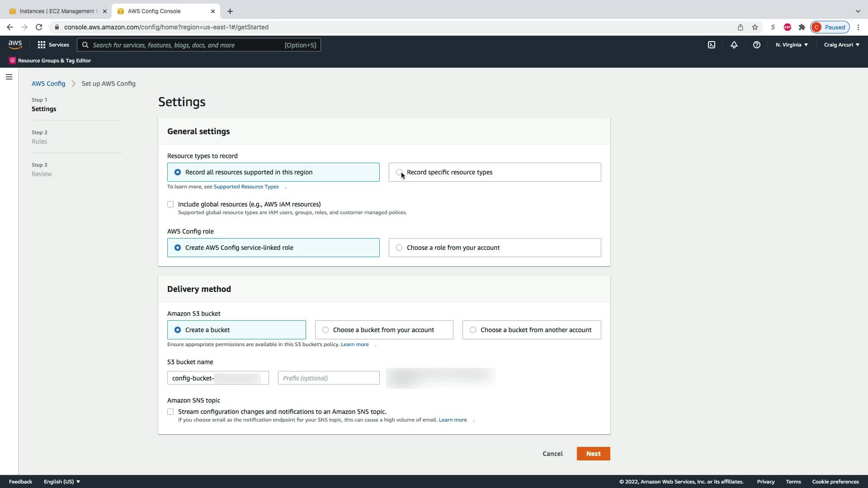Open the notifications bell icon

(734, 45)
